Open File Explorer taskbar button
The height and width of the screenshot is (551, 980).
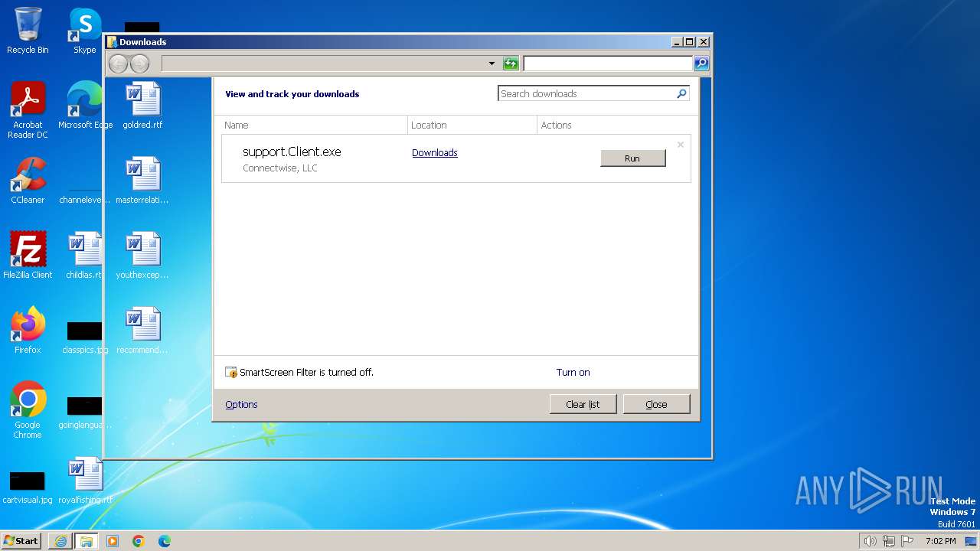tap(86, 541)
